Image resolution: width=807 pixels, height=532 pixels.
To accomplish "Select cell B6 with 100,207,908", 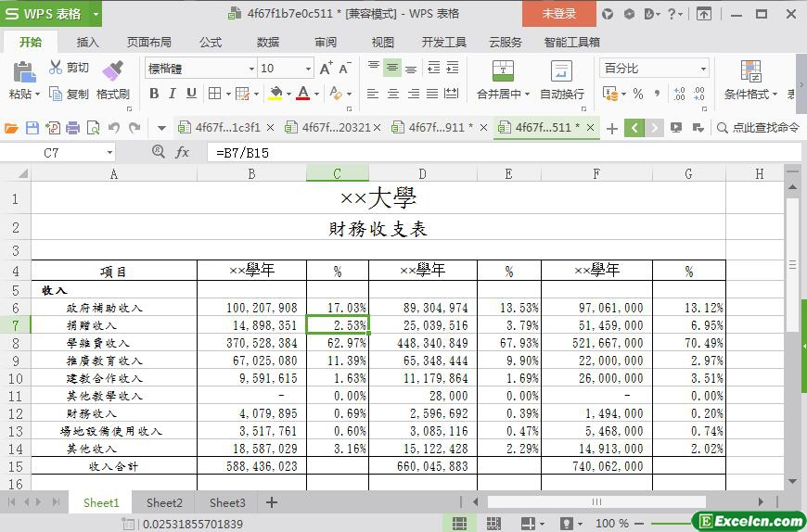I will point(251,308).
